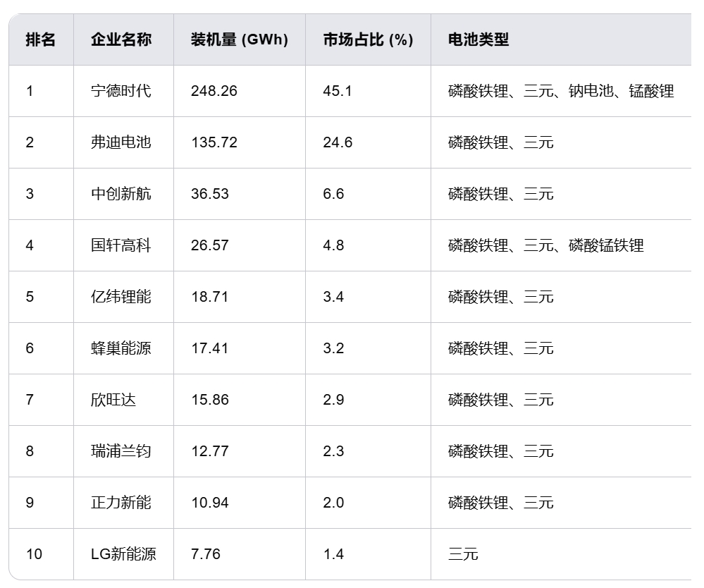Viewport: 704px width, 588px height.
Task: Select the 蜂巢能源 company name
Action: click(121, 348)
